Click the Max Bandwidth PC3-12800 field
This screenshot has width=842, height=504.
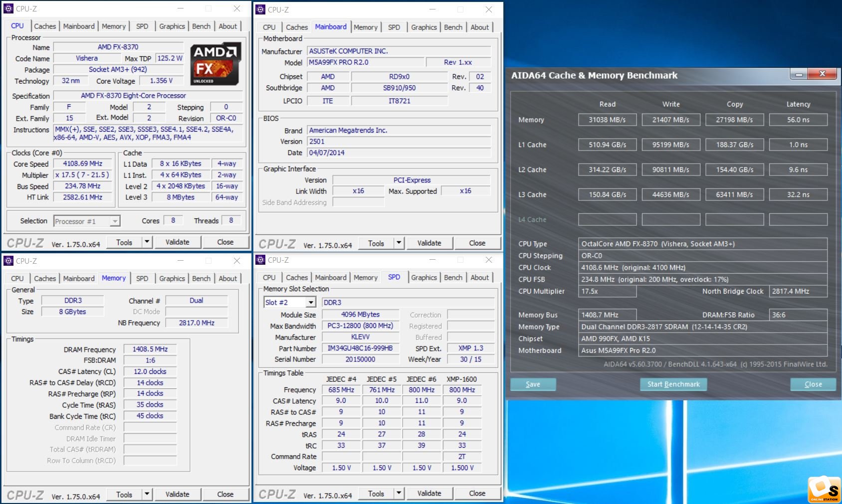coord(360,326)
